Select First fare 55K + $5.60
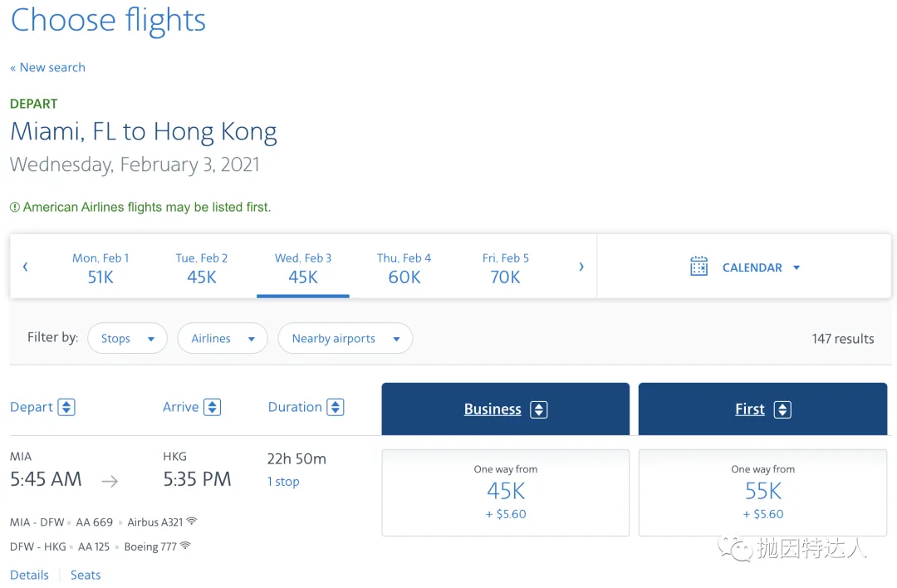The image size is (897, 588). click(762, 492)
